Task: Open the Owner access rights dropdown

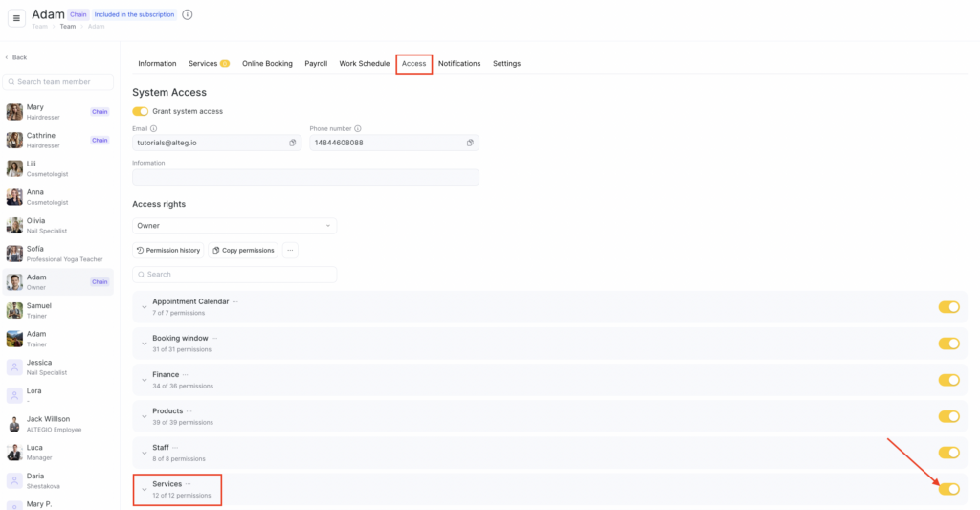Action: pyautogui.click(x=234, y=226)
